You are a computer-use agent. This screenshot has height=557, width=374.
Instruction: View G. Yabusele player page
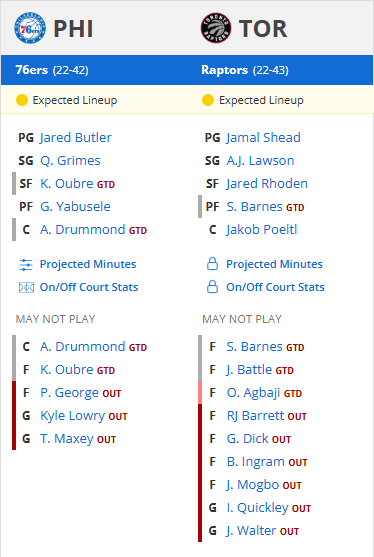point(75,206)
